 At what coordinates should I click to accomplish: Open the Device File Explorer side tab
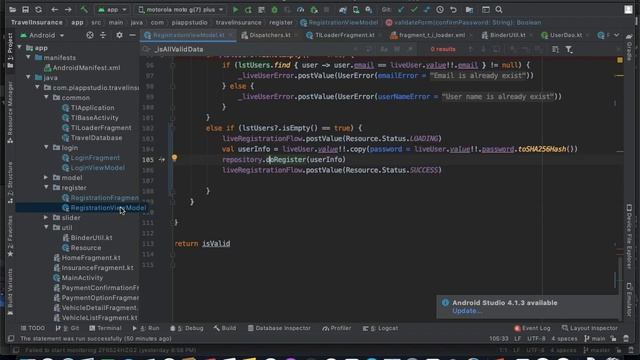pos(629,237)
